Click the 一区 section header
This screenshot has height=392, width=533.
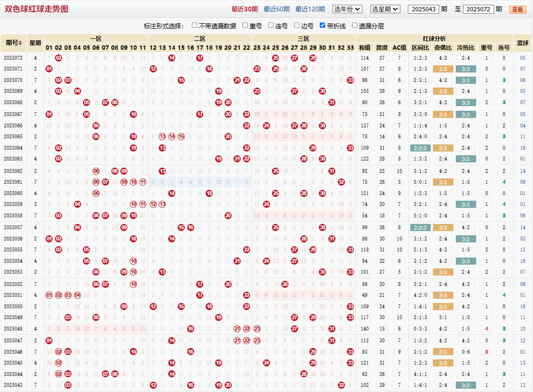point(96,39)
